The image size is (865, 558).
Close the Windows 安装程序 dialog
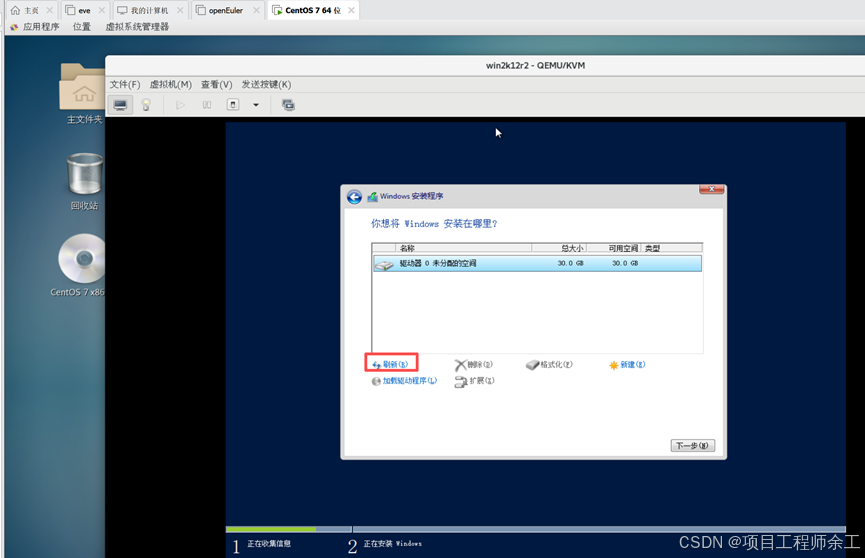(x=712, y=189)
